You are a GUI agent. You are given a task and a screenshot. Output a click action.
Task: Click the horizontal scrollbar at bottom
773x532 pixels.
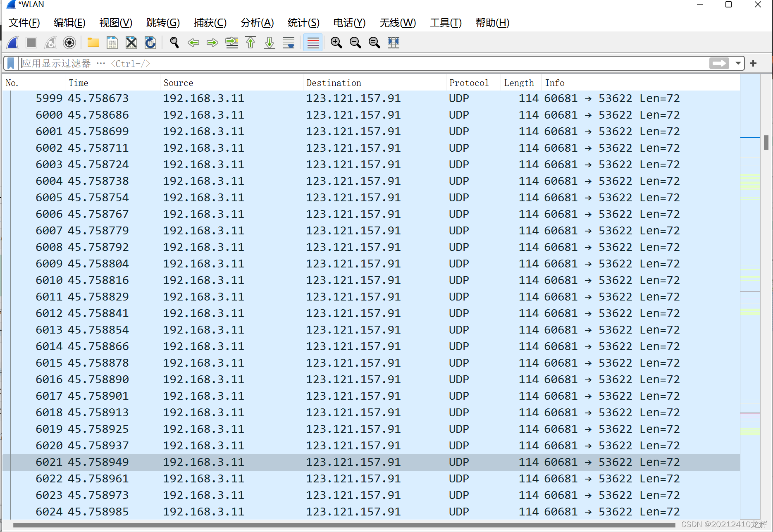[343, 525]
